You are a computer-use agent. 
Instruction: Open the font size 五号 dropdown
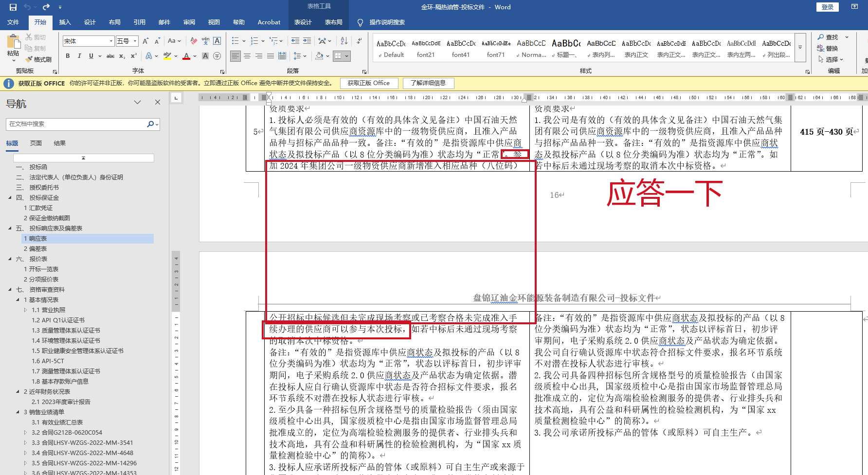[135, 41]
